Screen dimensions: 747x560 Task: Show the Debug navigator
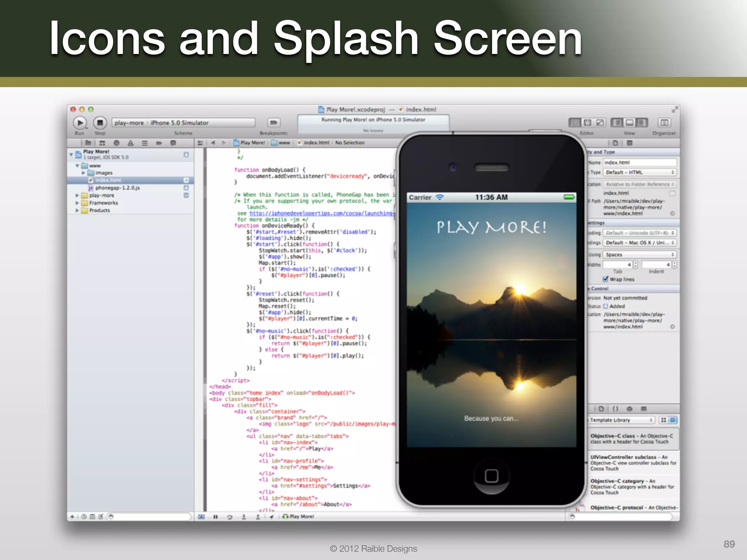pyautogui.click(x=145, y=143)
